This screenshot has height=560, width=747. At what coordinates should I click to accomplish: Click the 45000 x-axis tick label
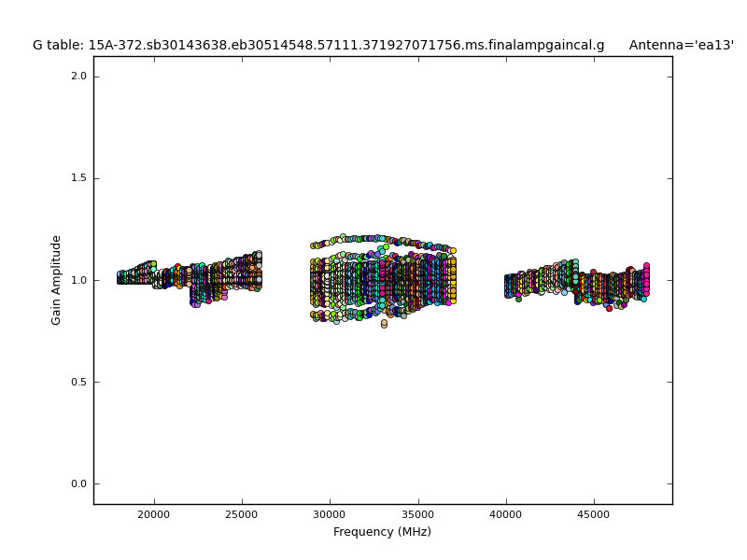point(593,513)
